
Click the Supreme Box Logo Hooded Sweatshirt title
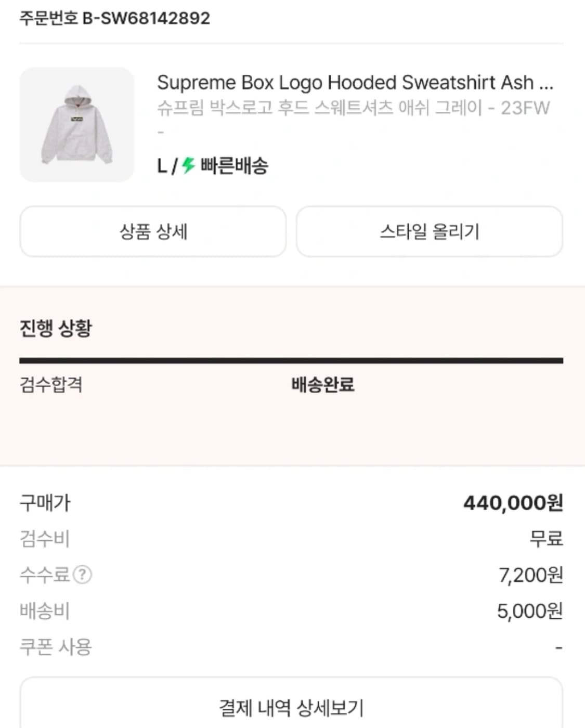point(355,83)
